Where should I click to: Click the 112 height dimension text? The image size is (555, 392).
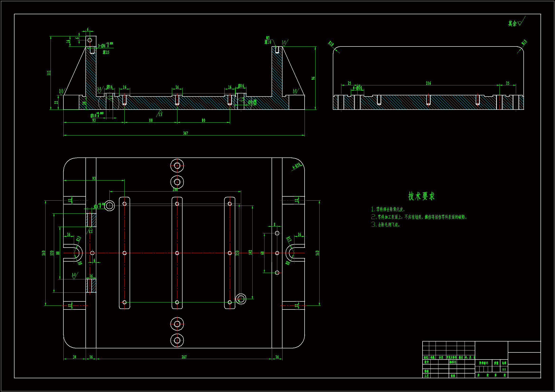[x=49, y=73]
